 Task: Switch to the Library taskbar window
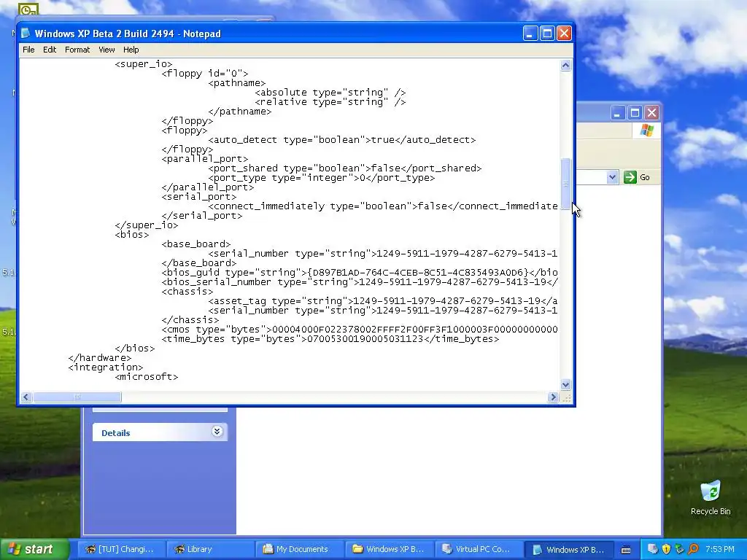click(x=209, y=549)
